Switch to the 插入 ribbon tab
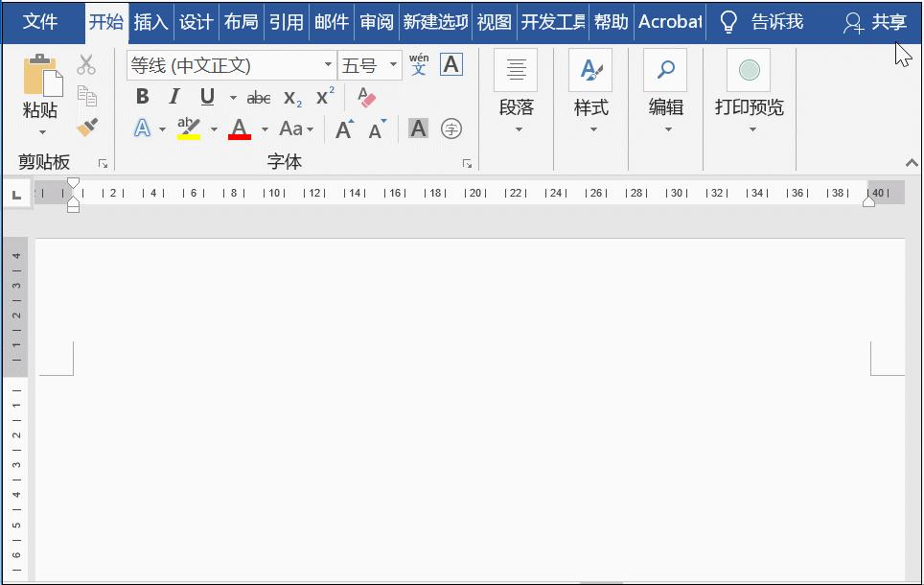The image size is (924, 585). coord(151,21)
